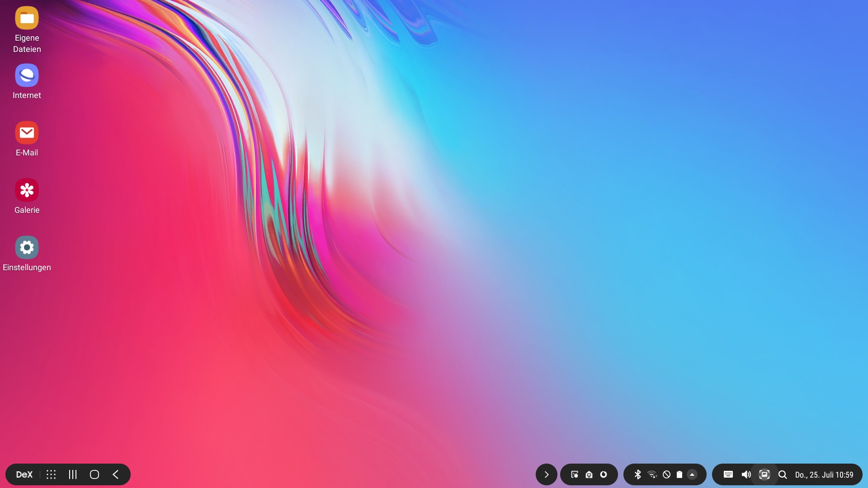Open the DeX home monitor notification

click(x=589, y=474)
